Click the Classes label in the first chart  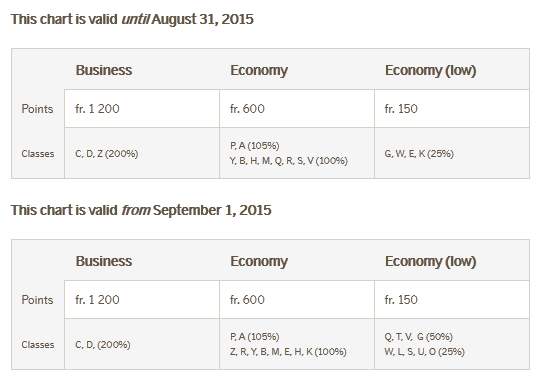pyautogui.click(x=38, y=154)
